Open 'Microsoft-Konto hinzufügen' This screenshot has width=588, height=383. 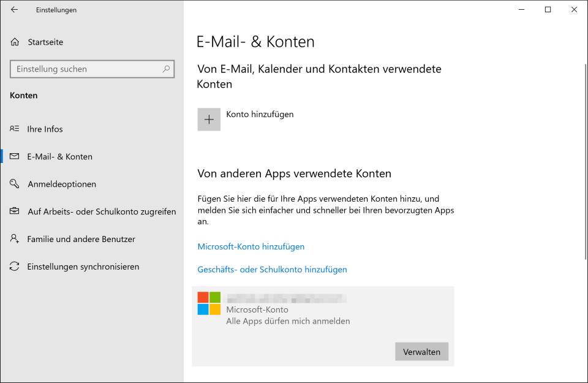pyautogui.click(x=251, y=246)
